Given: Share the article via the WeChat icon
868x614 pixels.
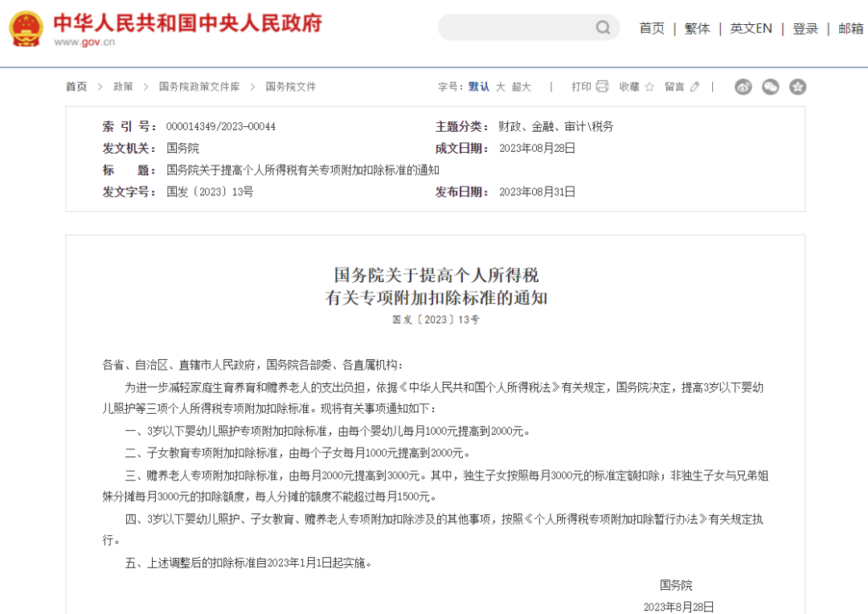Looking at the screenshot, I should tap(770, 87).
